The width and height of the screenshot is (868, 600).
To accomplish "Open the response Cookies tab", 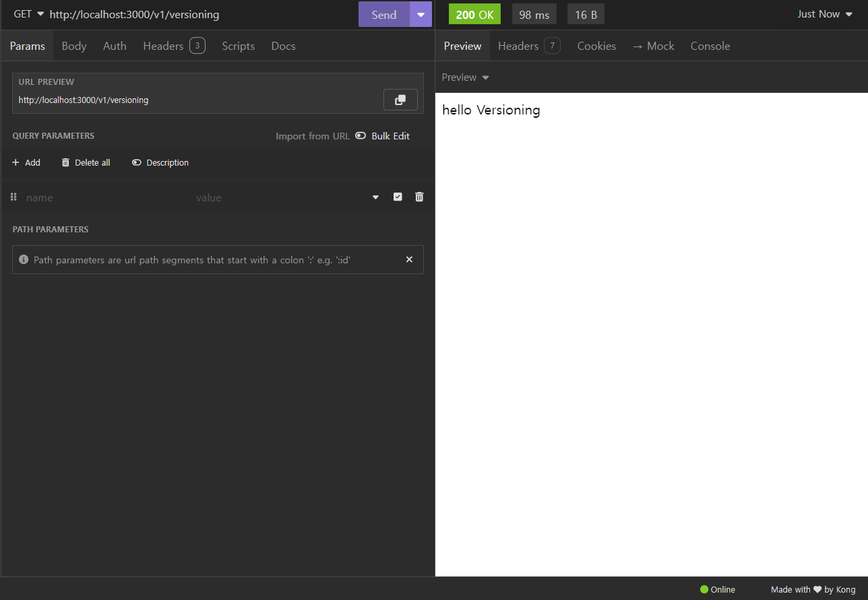I will click(x=596, y=45).
